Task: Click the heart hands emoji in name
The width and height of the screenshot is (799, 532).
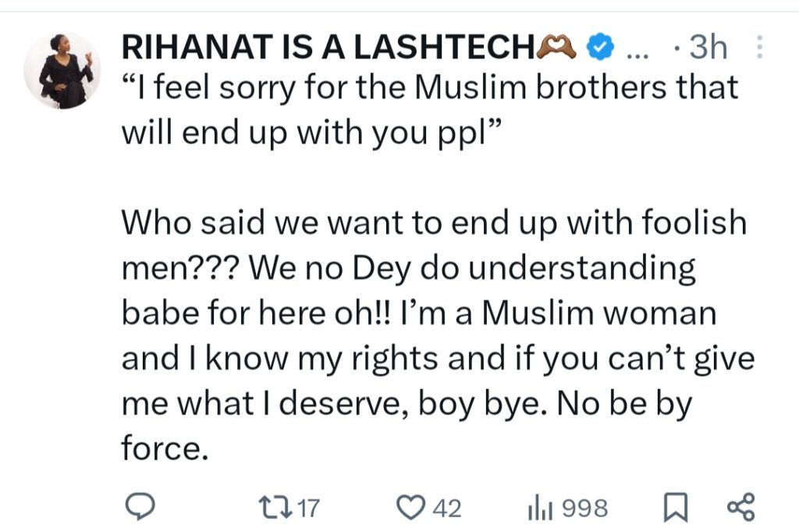Action: tap(557, 48)
